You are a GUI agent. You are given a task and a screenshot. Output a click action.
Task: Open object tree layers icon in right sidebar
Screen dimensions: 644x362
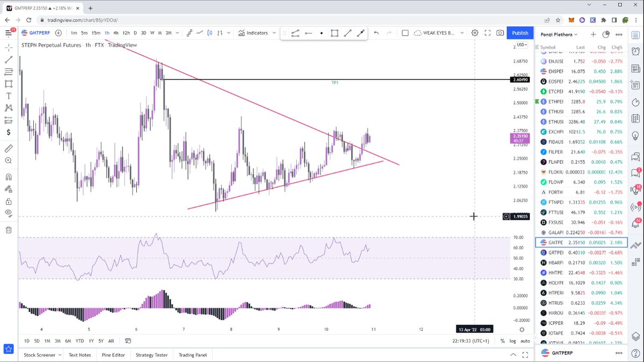click(x=636, y=336)
